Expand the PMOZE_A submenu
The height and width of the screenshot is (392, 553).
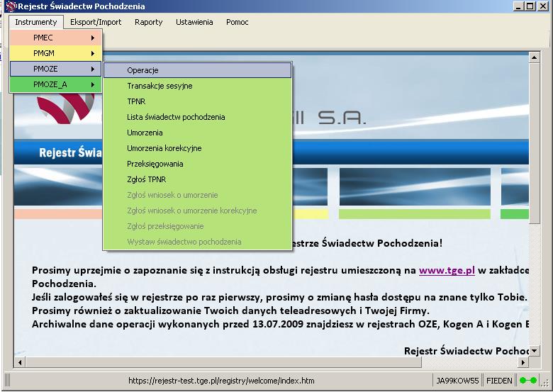click(x=56, y=84)
